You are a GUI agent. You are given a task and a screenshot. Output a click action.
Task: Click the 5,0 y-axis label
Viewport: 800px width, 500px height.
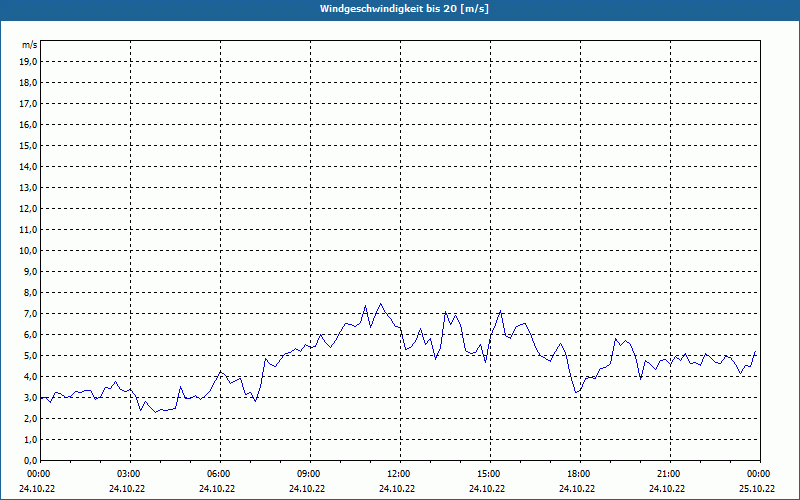(x=30, y=356)
